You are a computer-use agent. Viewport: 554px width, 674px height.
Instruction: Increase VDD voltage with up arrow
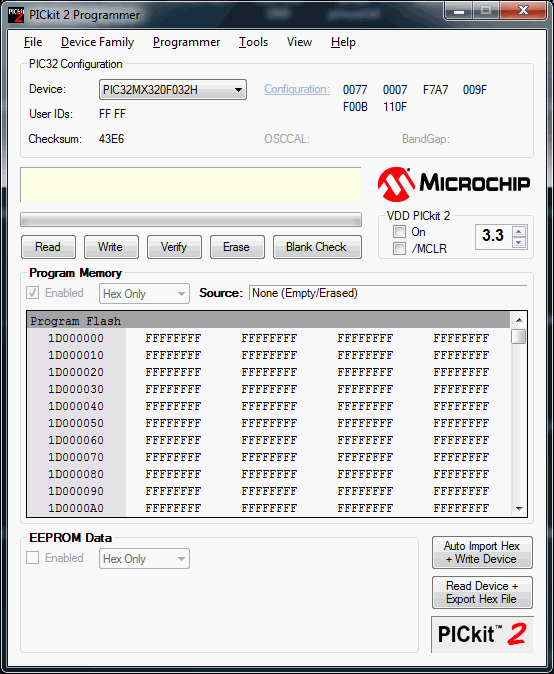519,232
